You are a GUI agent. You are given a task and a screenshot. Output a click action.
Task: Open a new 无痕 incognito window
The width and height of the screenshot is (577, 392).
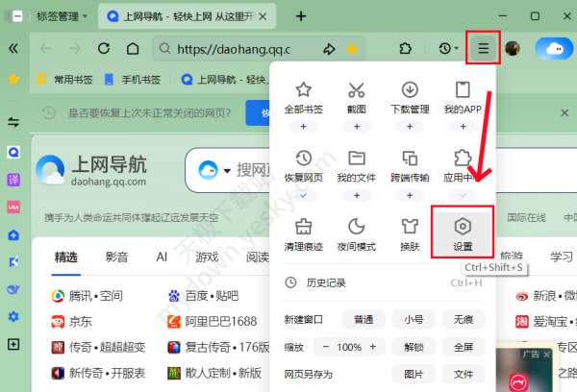[464, 318]
